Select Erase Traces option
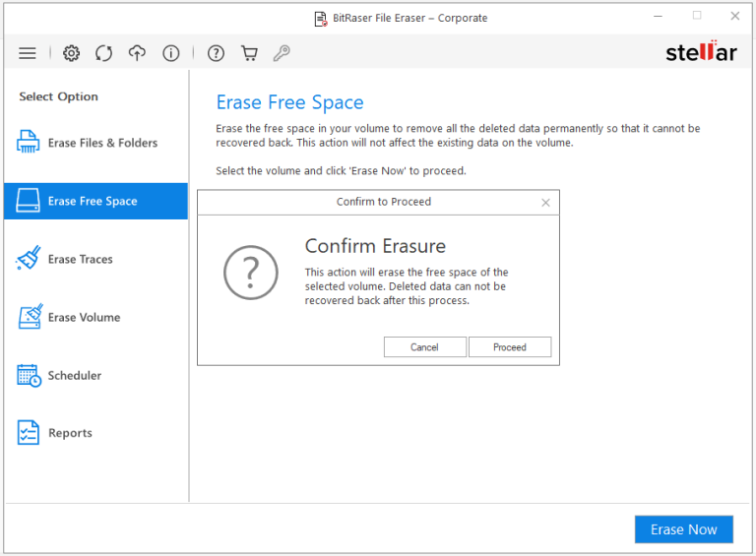This screenshot has width=756, height=556. (x=95, y=259)
